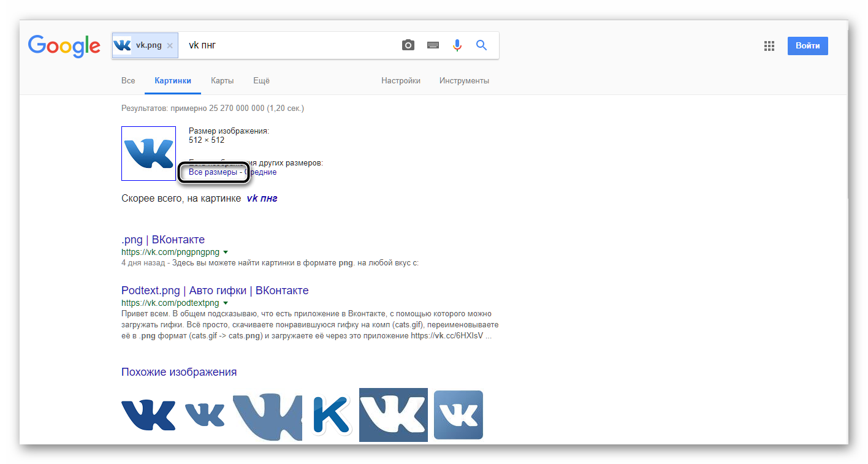Click the Google logo
The image size is (868, 464).
64,46
